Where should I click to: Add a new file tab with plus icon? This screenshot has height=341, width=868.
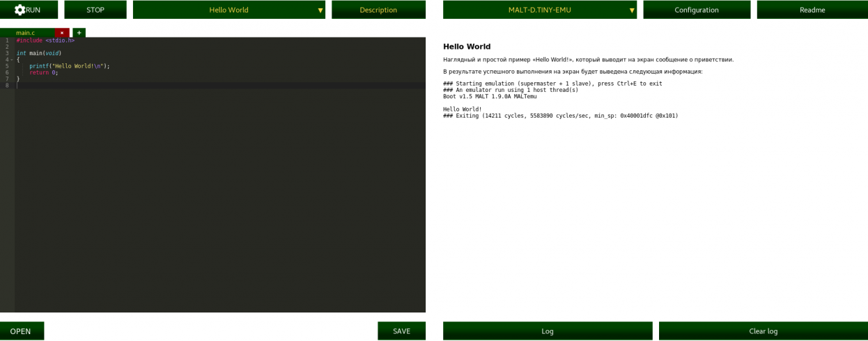tap(79, 33)
